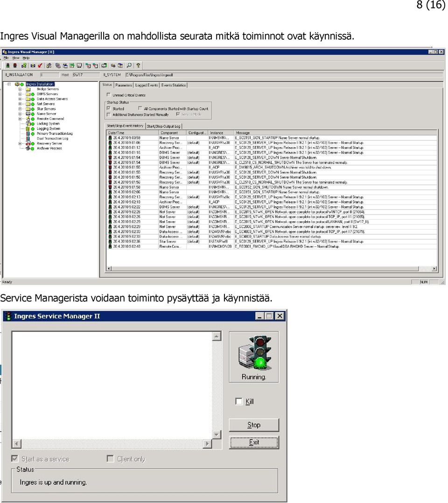The width and height of the screenshot is (448, 503).
Task: Click the question mark Help toolbar icon
Action: click(x=138, y=65)
